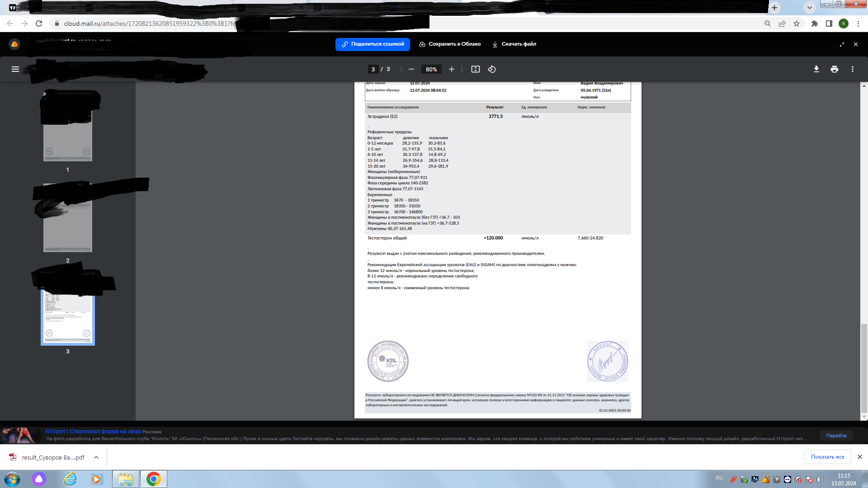Click the fit to page icon
Image resolution: width=868 pixels, height=488 pixels.
(x=475, y=69)
